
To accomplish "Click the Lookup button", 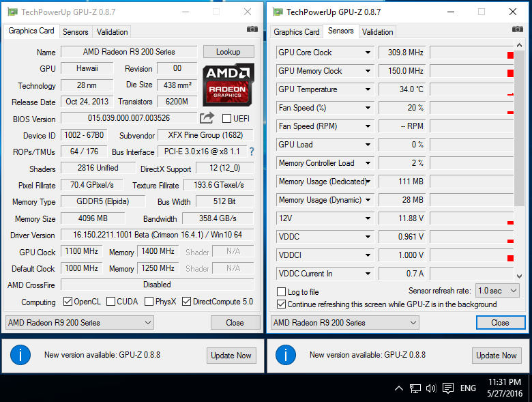I will [228, 52].
